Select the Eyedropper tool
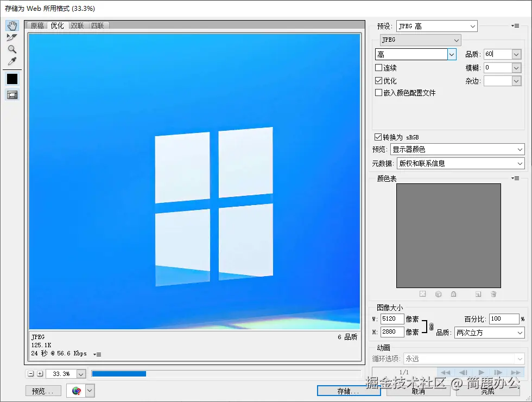The image size is (532, 402). click(x=12, y=61)
